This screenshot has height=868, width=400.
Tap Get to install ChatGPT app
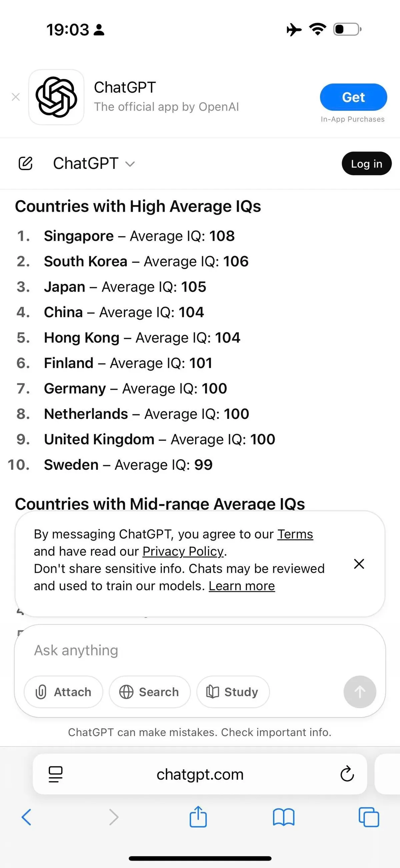tap(353, 97)
